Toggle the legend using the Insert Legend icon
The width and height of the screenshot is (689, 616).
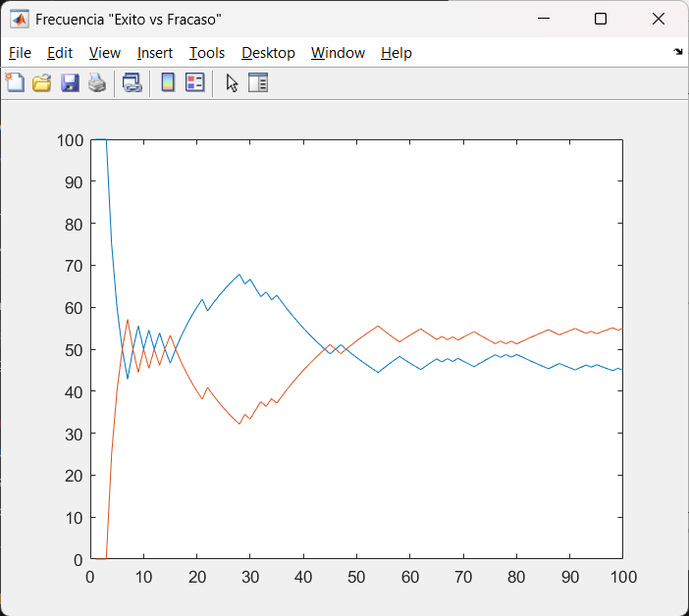point(194,83)
